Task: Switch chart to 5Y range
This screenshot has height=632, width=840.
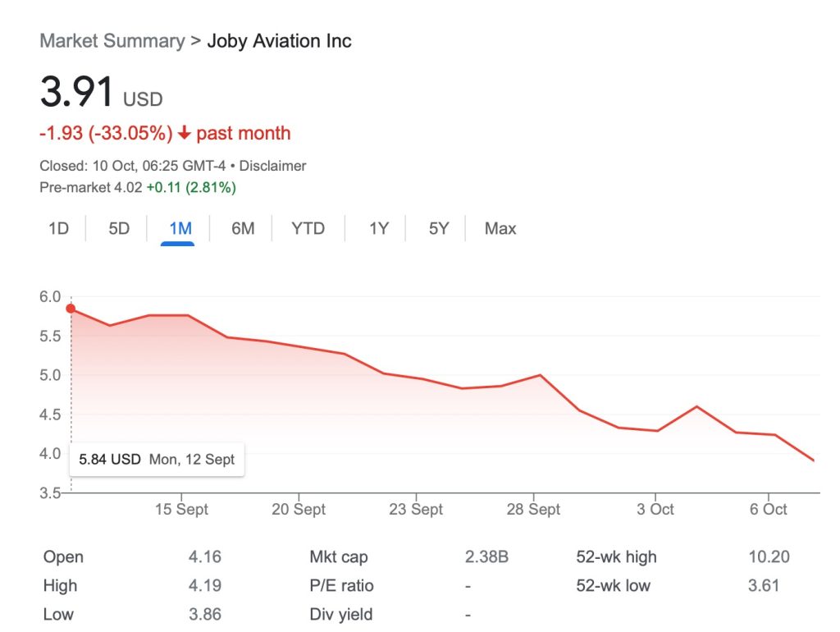Action: (x=439, y=228)
